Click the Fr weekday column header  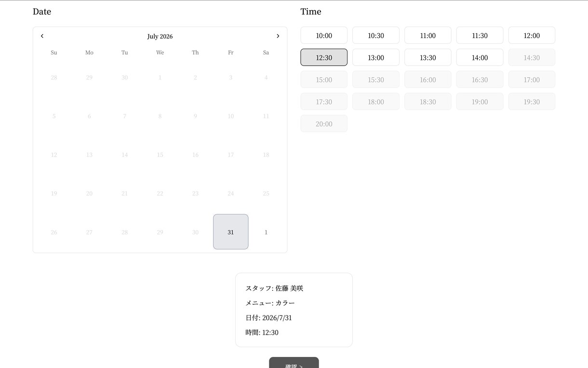point(231,53)
